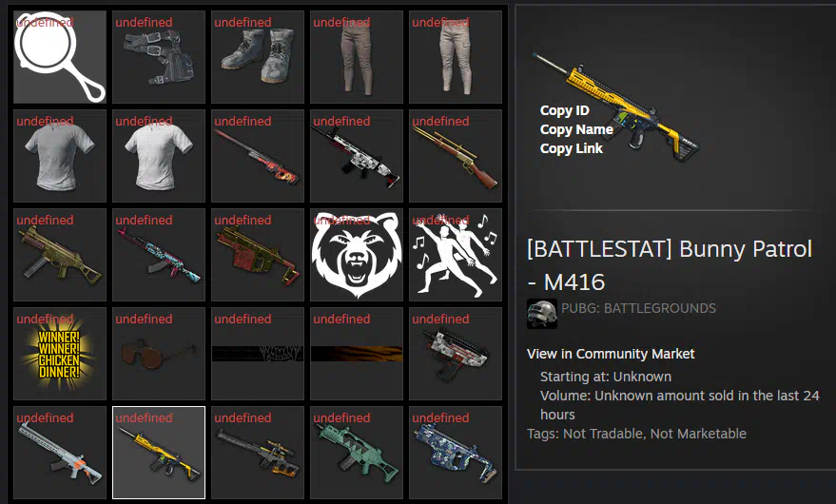Click the Winner Winner Chicken Dinner item
Screen dimensions: 836x504
coord(60,354)
